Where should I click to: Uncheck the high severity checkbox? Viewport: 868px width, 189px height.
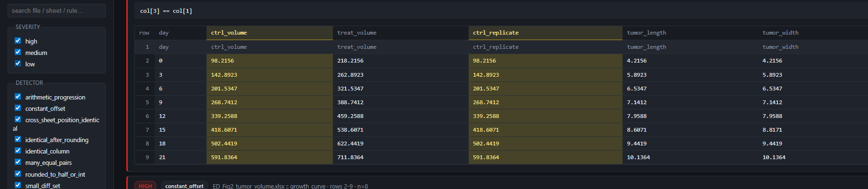(18, 41)
